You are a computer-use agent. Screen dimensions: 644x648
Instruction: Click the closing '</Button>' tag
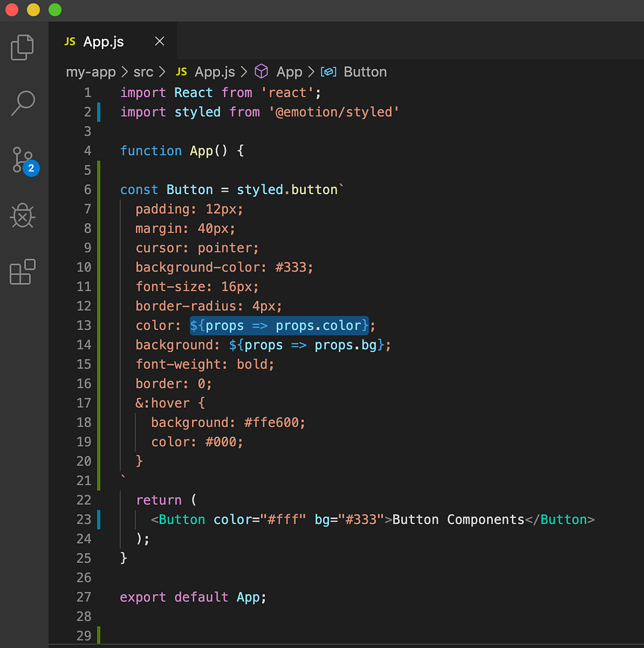[x=560, y=520]
